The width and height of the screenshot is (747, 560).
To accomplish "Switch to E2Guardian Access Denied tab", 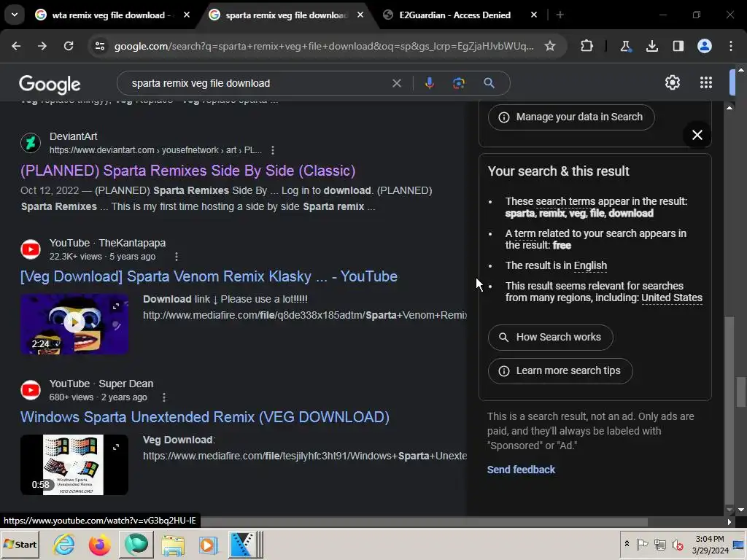I will tap(454, 15).
